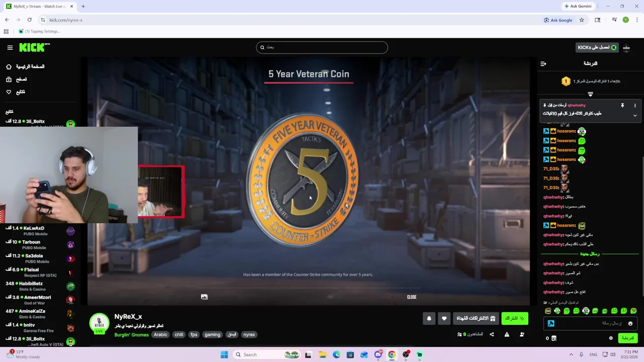Viewport: 644px width, 362px height.
Task: Open pinned message three-dot options
Action: (x=635, y=106)
